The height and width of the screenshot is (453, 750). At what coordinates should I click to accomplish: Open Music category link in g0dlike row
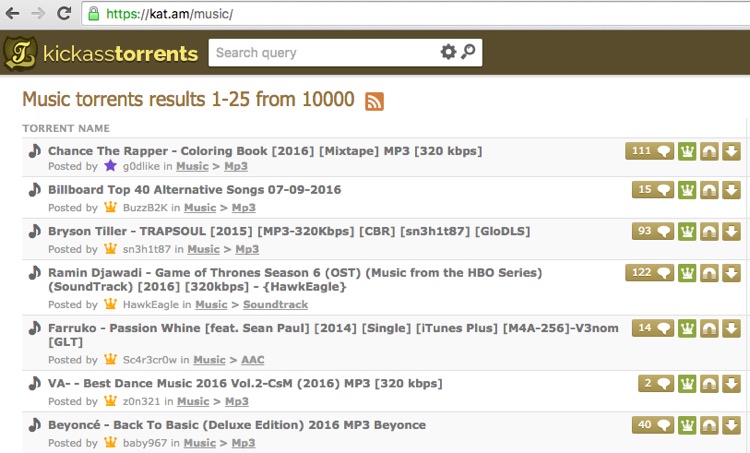192,166
